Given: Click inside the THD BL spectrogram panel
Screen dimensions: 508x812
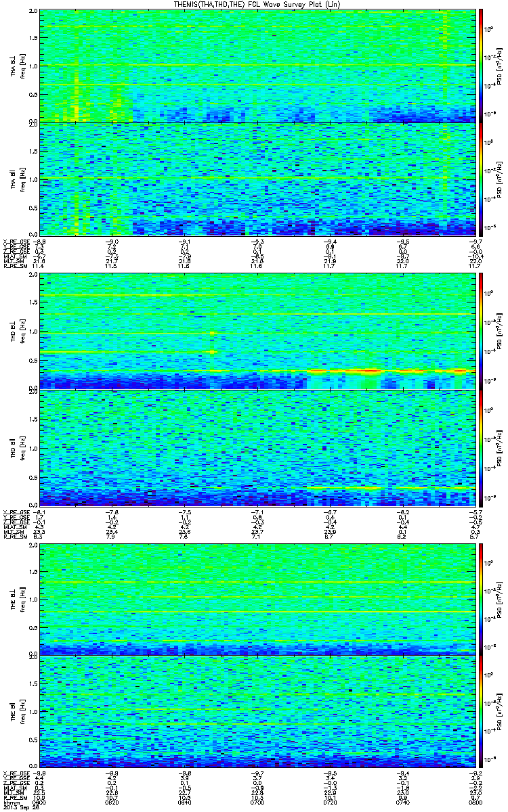Looking at the screenshot, I should [x=257, y=331].
